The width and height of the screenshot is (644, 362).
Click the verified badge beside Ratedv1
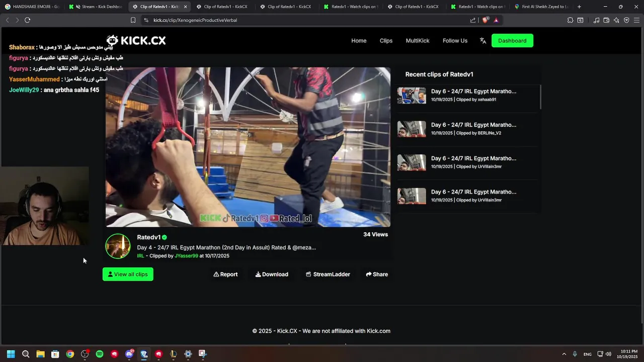(x=165, y=237)
